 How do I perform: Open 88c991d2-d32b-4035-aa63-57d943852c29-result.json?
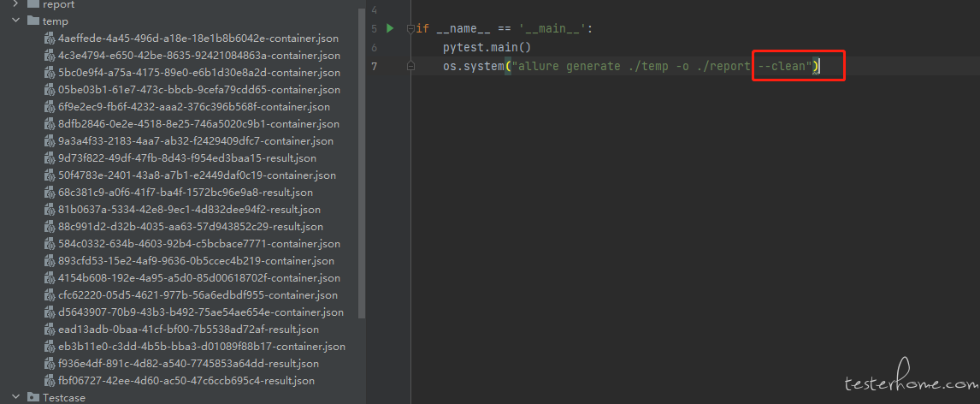point(190,226)
